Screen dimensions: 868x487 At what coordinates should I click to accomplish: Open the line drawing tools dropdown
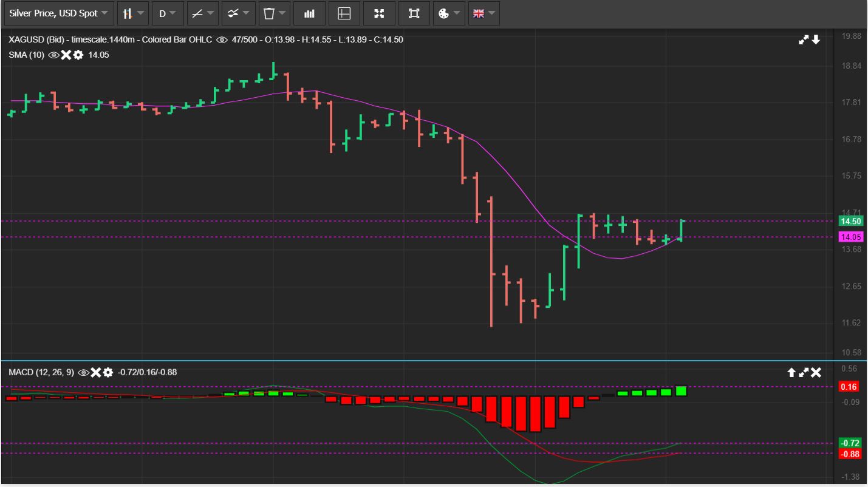point(202,13)
